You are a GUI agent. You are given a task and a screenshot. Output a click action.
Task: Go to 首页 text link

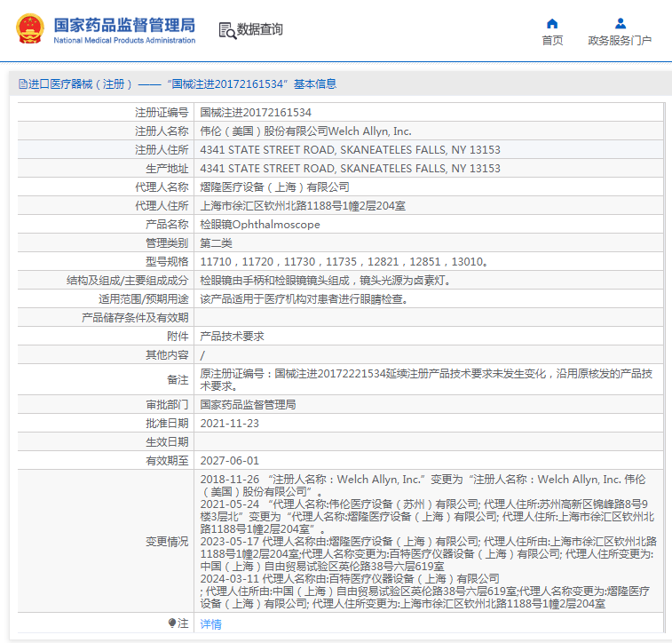(x=552, y=40)
